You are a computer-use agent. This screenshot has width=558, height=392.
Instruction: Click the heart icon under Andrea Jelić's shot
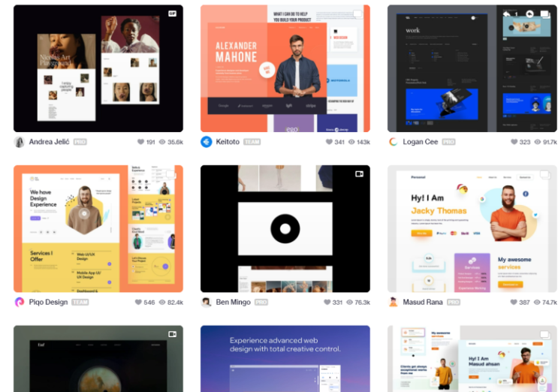140,142
